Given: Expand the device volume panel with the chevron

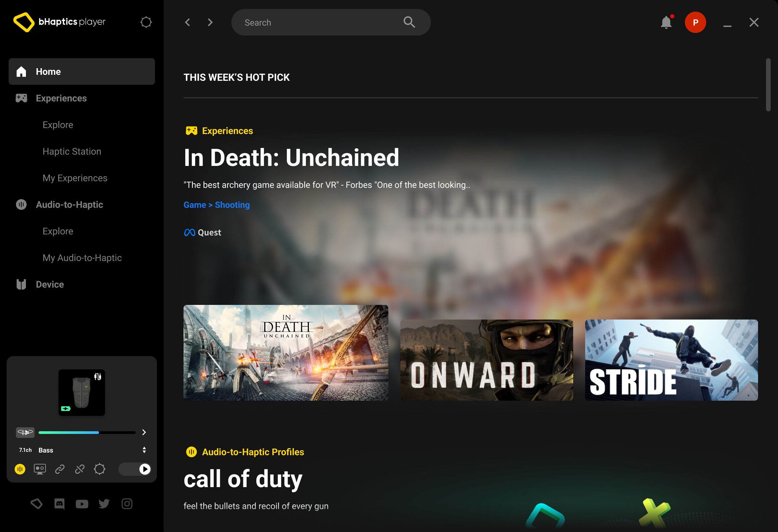Looking at the screenshot, I should 144,432.
